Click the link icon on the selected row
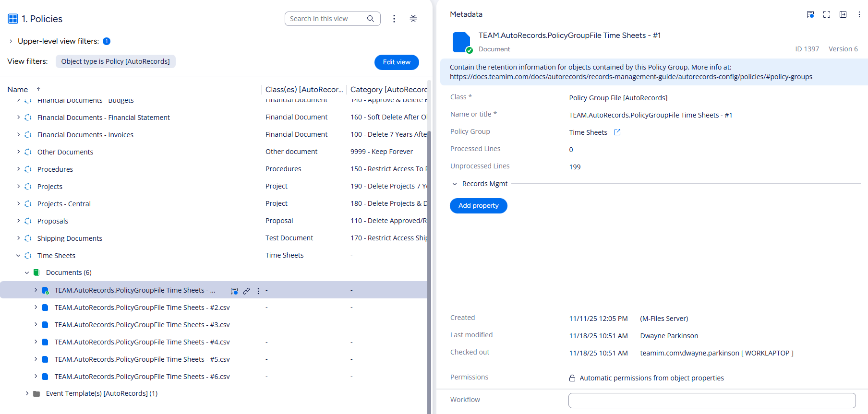 click(246, 291)
